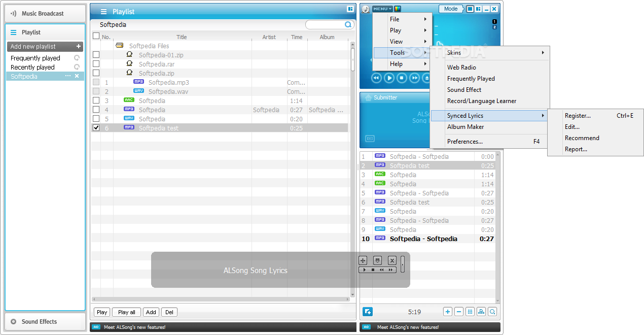
Task: Click the Play all button
Action: (x=127, y=312)
